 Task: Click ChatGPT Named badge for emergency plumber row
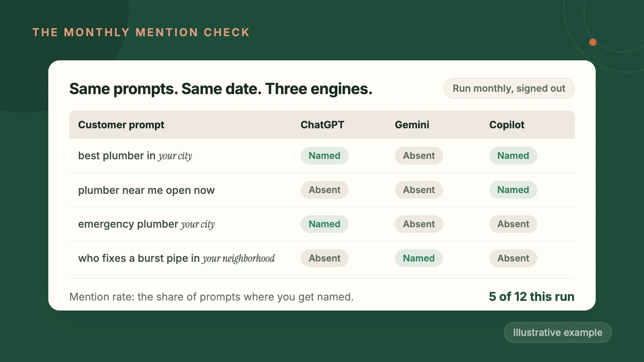(x=324, y=224)
